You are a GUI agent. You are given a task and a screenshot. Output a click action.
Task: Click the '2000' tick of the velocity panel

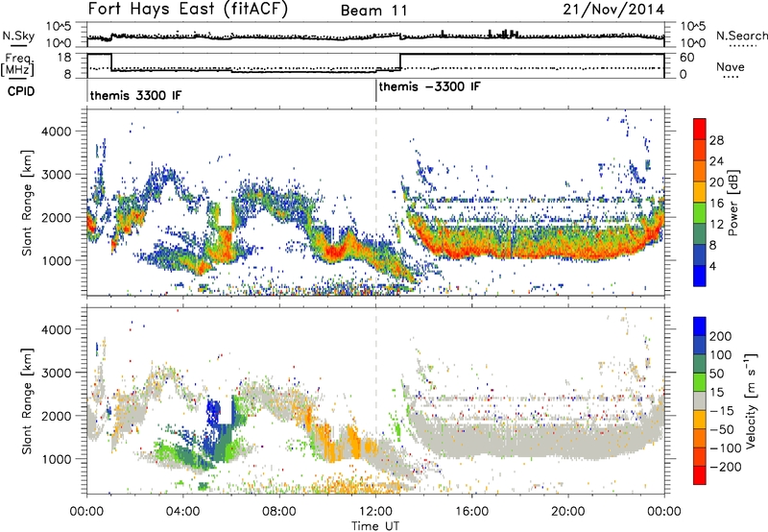click(57, 416)
